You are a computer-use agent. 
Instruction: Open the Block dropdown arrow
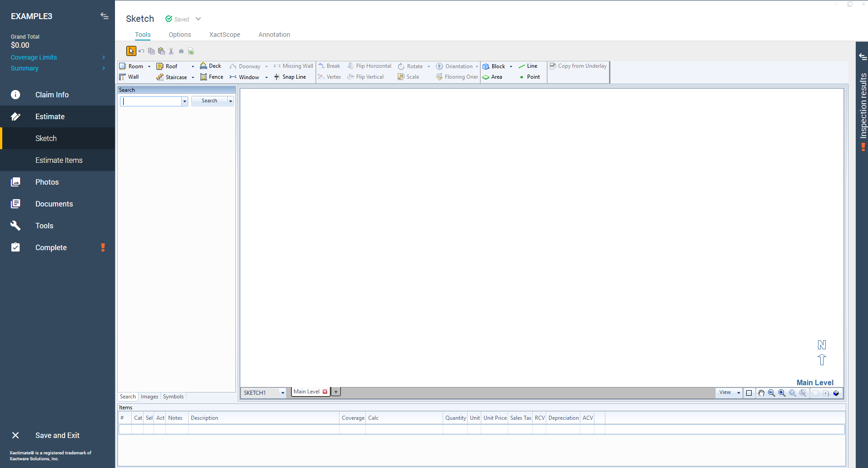coord(511,66)
